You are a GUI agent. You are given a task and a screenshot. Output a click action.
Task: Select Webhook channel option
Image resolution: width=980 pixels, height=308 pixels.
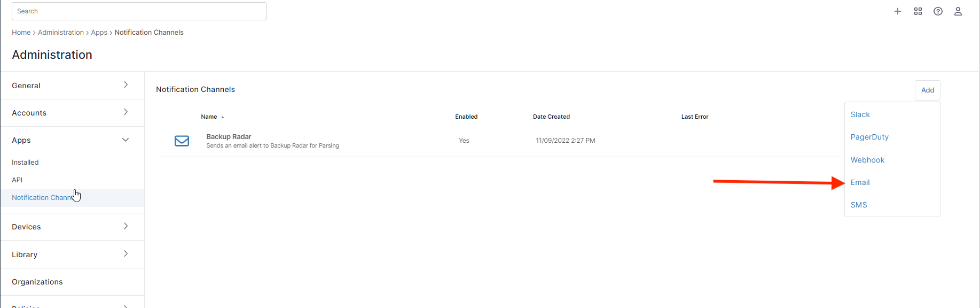867,160
